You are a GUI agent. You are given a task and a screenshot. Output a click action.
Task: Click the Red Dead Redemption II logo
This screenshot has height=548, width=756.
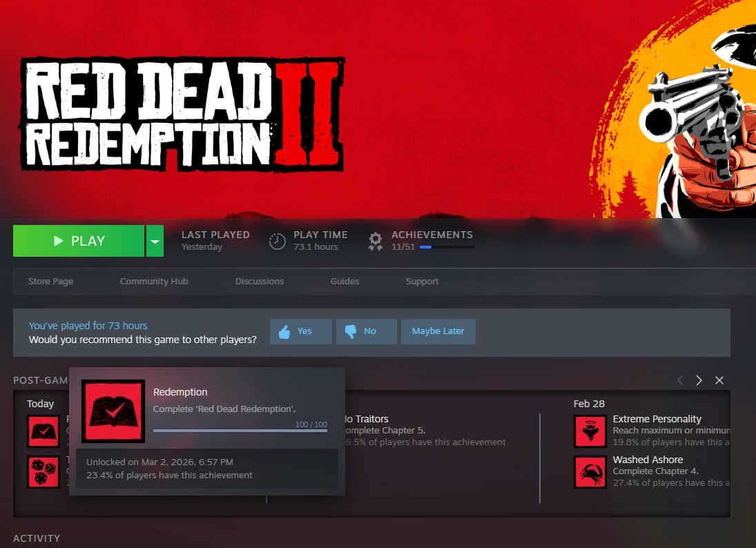(182, 115)
